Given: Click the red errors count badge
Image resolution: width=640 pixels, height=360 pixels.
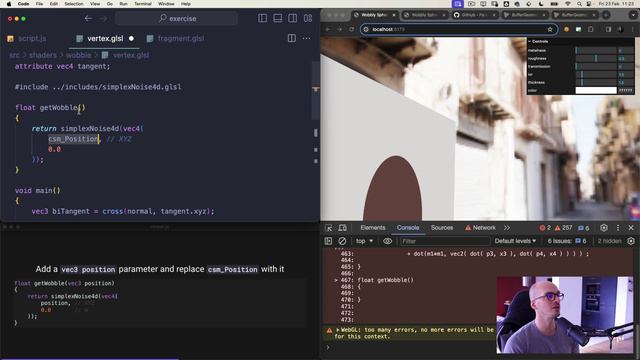Looking at the screenshot, I should coord(545,228).
